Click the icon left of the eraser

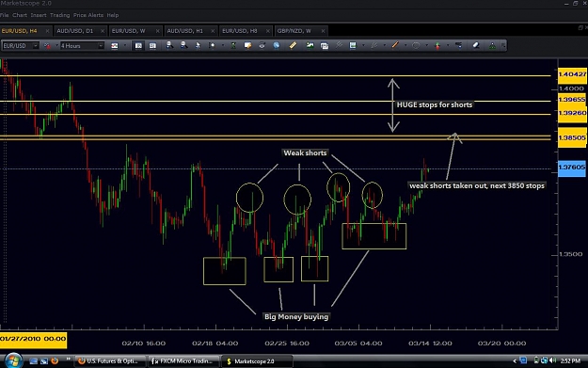pyautogui.click(x=458, y=45)
